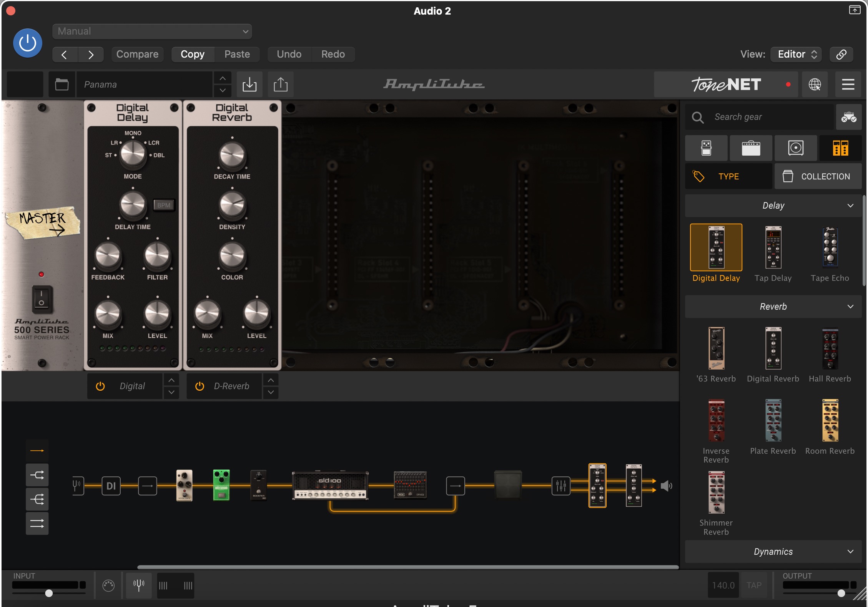Click the Digital Reverb DECAY TIME knob
This screenshot has height=607, width=868.
tap(232, 156)
